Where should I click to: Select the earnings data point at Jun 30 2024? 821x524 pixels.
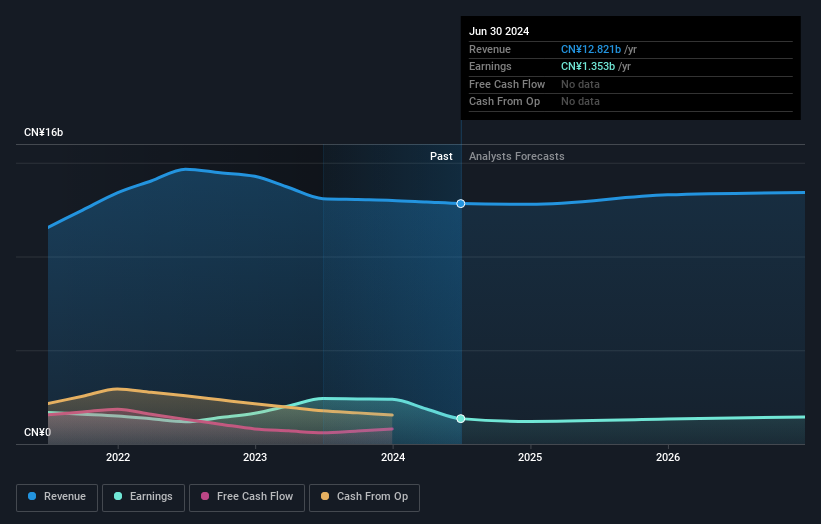tap(460, 419)
